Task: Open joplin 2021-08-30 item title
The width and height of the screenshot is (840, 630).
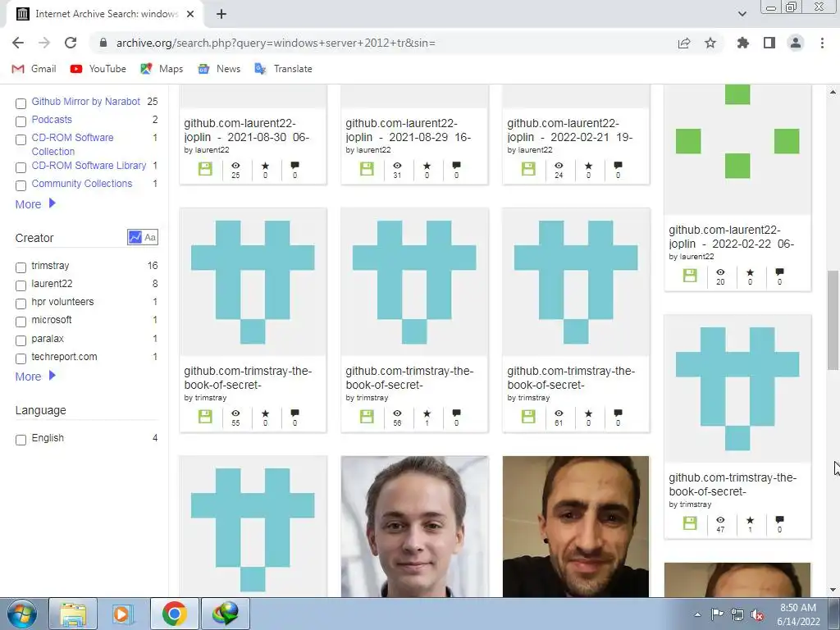Action: point(246,130)
